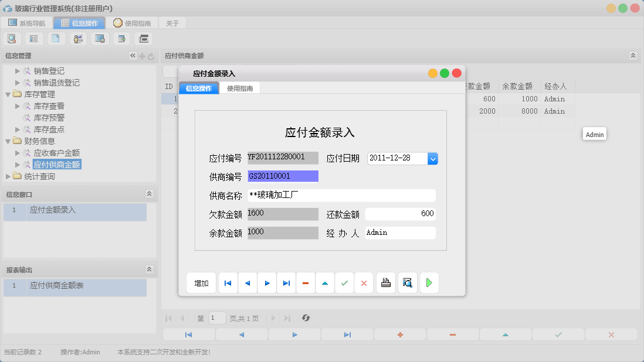644x362 pixels.
Task: Open print preview in the entry dialog
Action: [407, 282]
